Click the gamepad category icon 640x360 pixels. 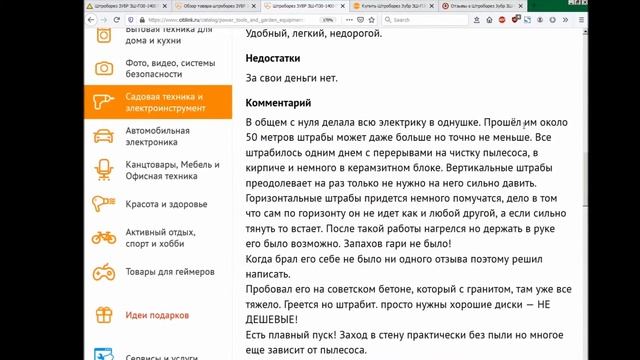pyautogui.click(x=104, y=272)
